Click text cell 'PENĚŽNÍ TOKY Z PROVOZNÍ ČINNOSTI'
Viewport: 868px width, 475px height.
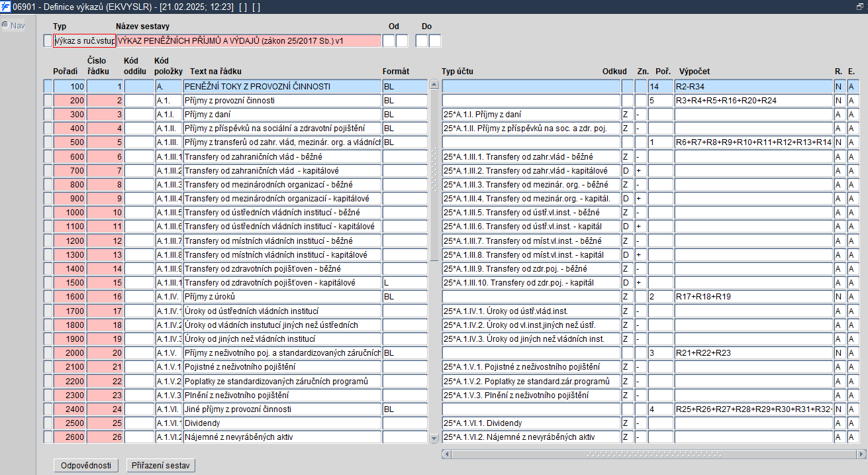click(x=282, y=86)
